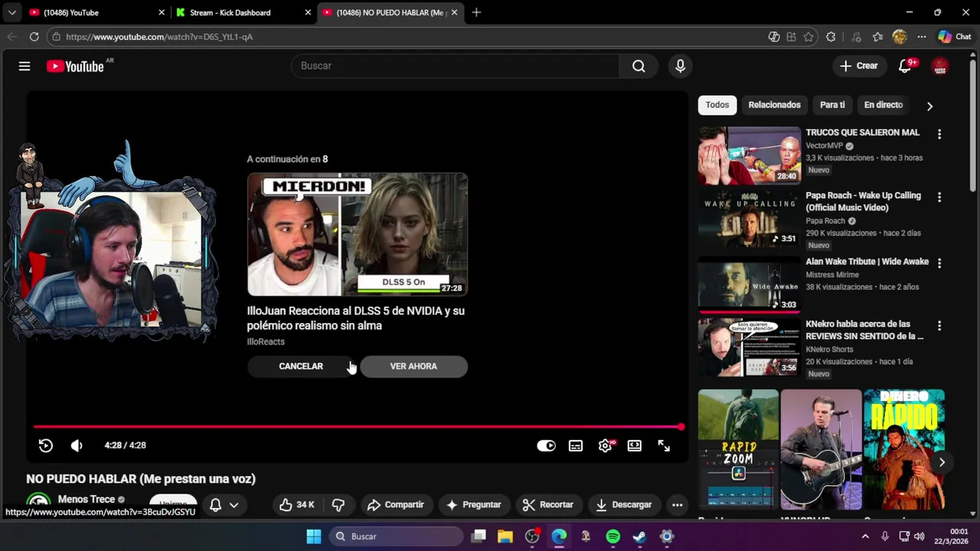This screenshot has width=980, height=551.
Task: Open the Dinero Rápido short
Action: pyautogui.click(x=904, y=449)
